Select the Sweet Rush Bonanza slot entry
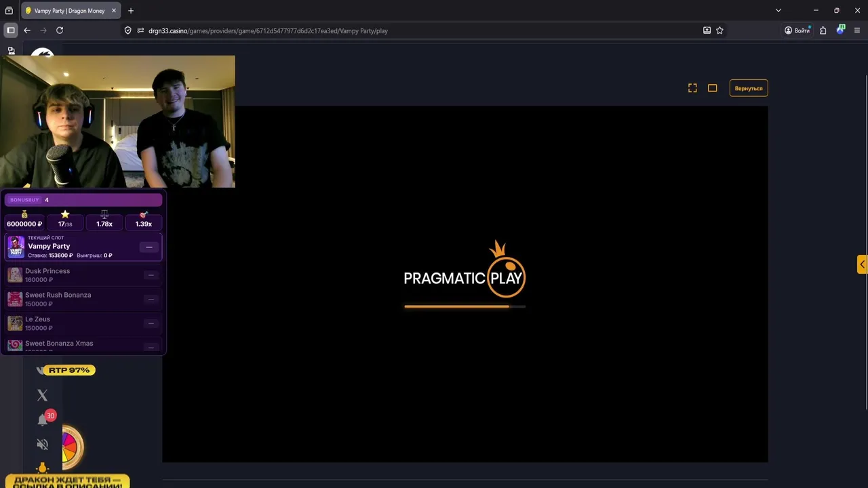868x488 pixels. 83,299
